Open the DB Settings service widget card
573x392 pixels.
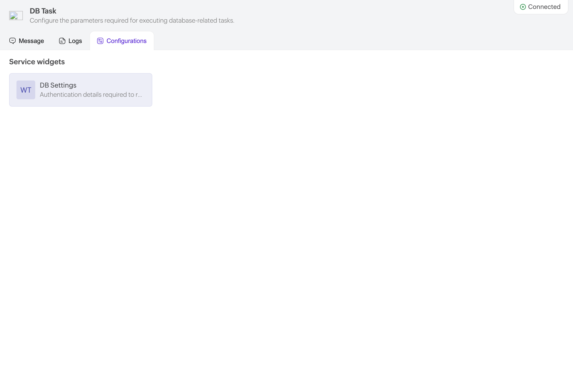click(x=81, y=90)
